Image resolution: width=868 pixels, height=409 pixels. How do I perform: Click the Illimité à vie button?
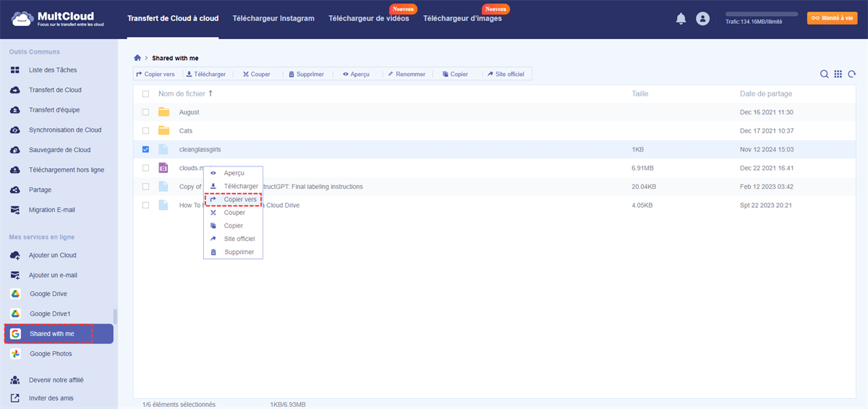833,18
